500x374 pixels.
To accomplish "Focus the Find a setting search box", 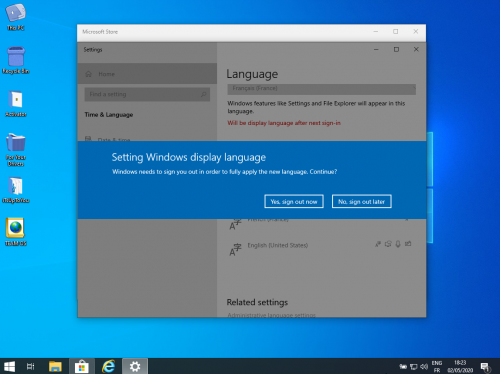I will click(147, 94).
